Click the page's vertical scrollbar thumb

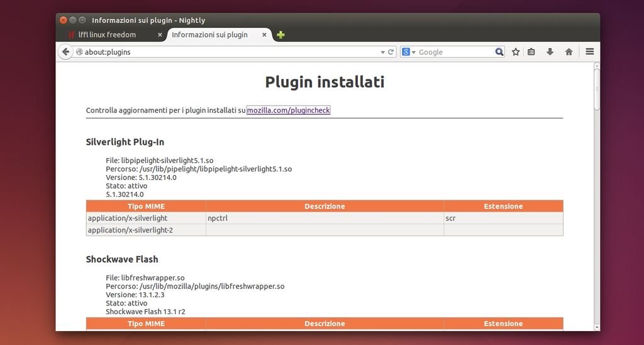(x=597, y=89)
